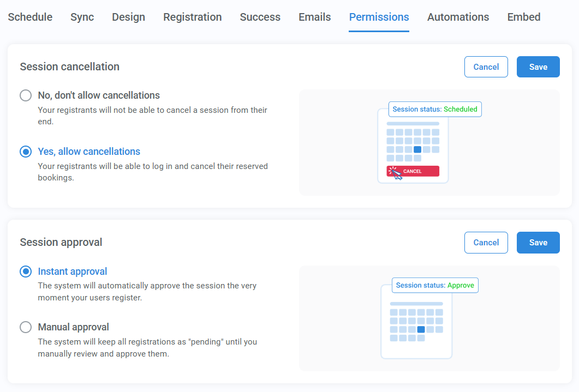The image size is (579, 392).
Task: Open the Schedule tab
Action: click(x=30, y=17)
